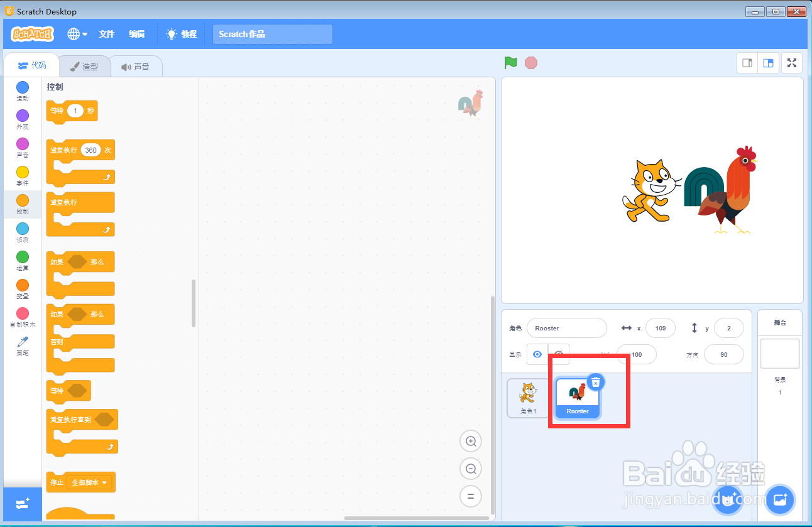Open the 教程 tutorials
812x527 pixels.
(182, 34)
